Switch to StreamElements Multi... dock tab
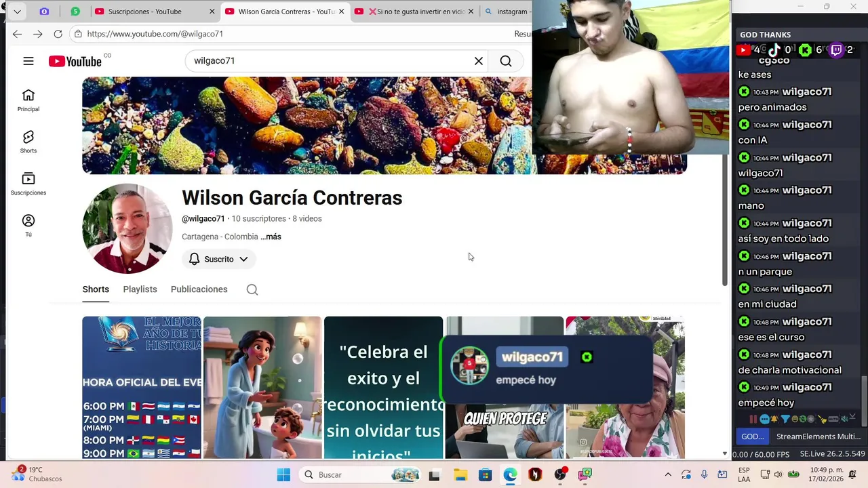Viewport: 868px width, 488px height. pyautogui.click(x=818, y=436)
